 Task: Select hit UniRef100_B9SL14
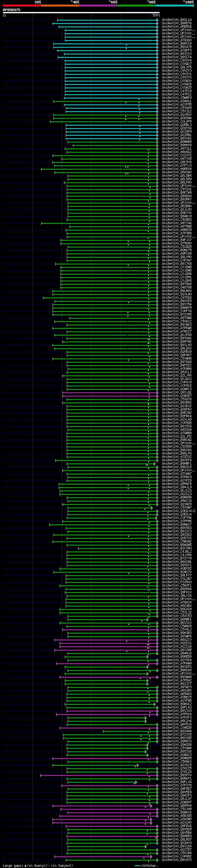pyautogui.click(x=177, y=20)
